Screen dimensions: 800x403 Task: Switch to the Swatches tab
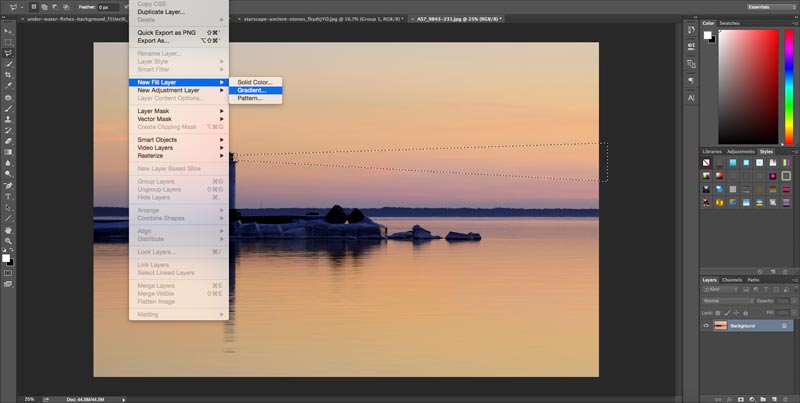point(729,23)
